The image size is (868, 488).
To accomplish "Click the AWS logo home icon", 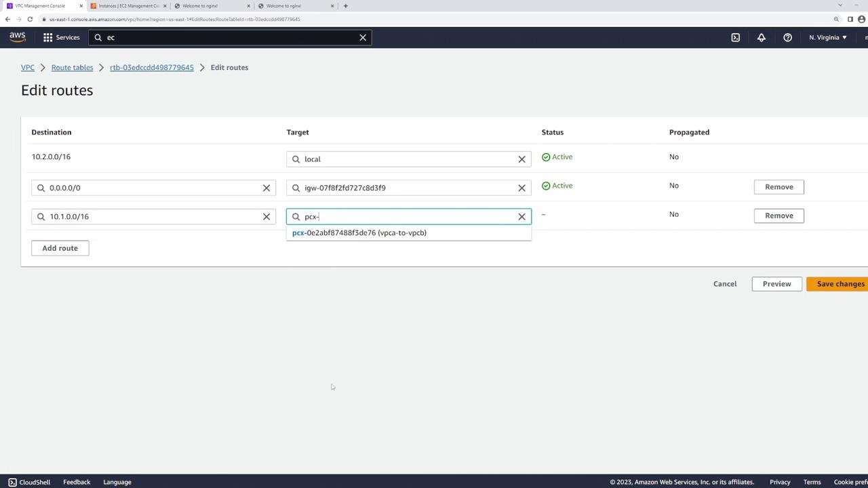I will tap(18, 37).
